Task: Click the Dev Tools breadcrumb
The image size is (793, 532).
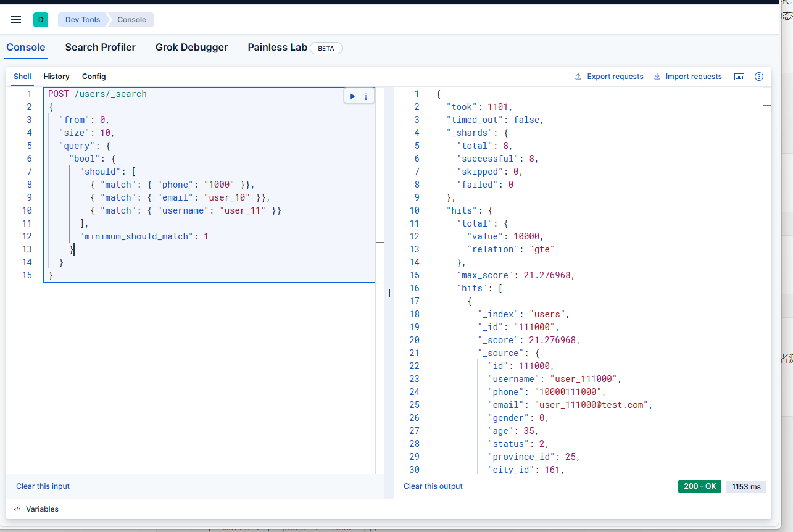Action: [83, 20]
